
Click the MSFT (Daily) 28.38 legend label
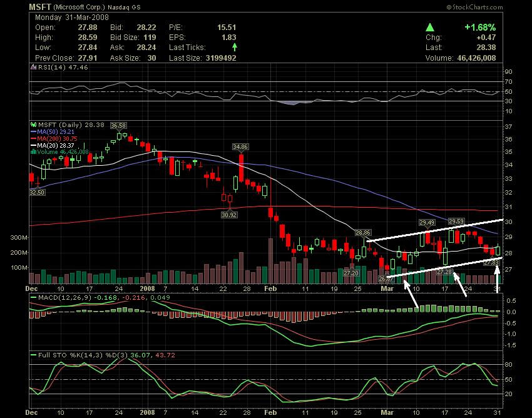71,125
